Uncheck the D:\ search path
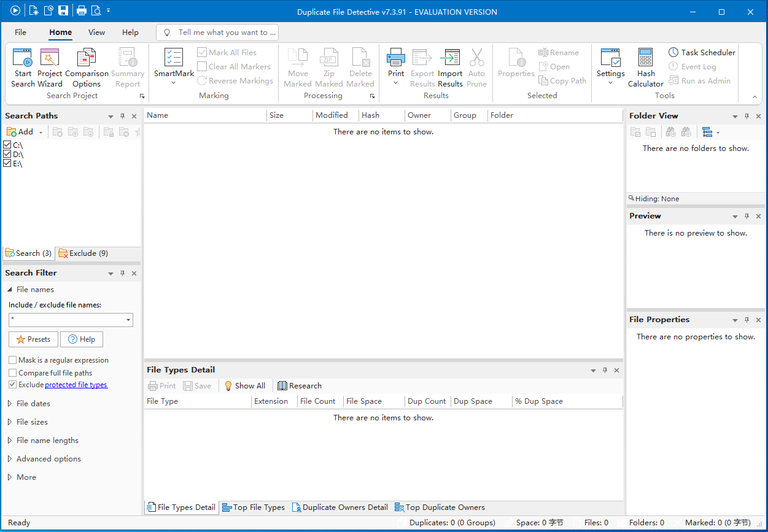Image resolution: width=768 pixels, height=532 pixels. (7, 154)
